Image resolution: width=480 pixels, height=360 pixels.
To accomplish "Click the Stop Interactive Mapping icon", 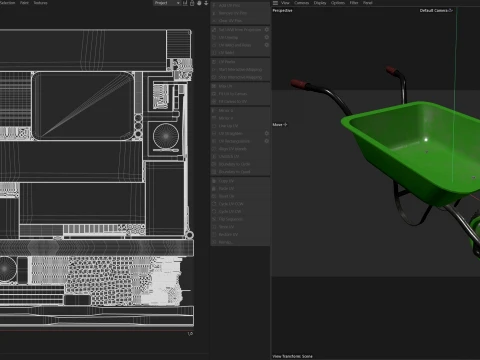I will (x=214, y=77).
